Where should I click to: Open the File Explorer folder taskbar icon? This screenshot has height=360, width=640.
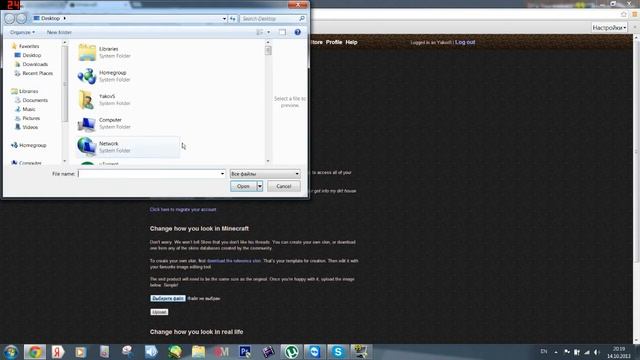click(x=198, y=352)
